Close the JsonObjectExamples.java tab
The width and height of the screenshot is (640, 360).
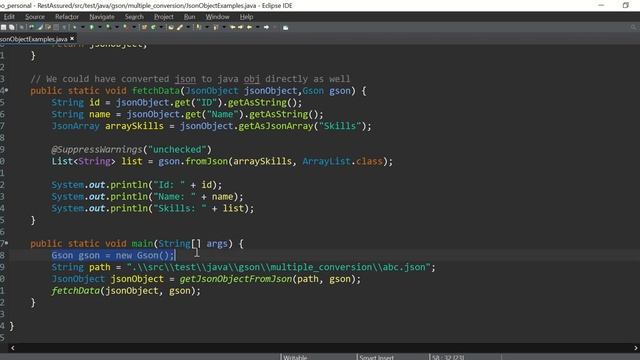(72, 38)
